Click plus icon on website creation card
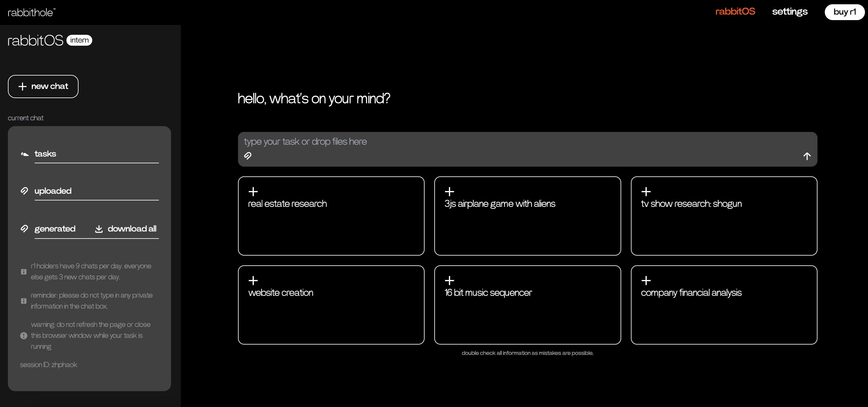The height and width of the screenshot is (407, 868). [253, 281]
